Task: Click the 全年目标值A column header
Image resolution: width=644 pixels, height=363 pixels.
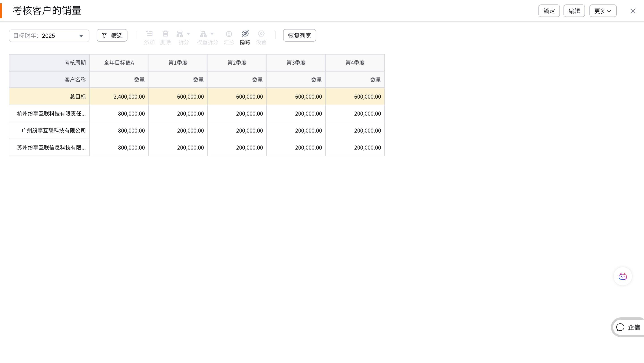Action: point(119,63)
